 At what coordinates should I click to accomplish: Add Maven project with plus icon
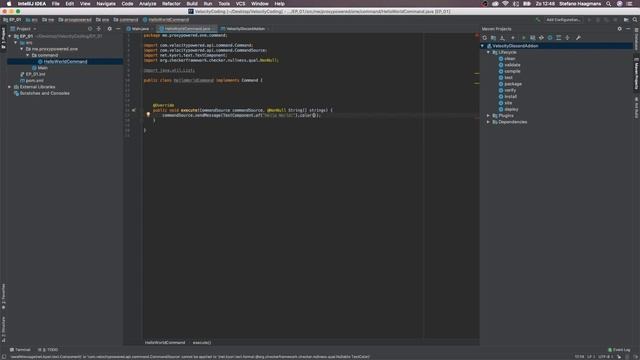click(x=513, y=38)
